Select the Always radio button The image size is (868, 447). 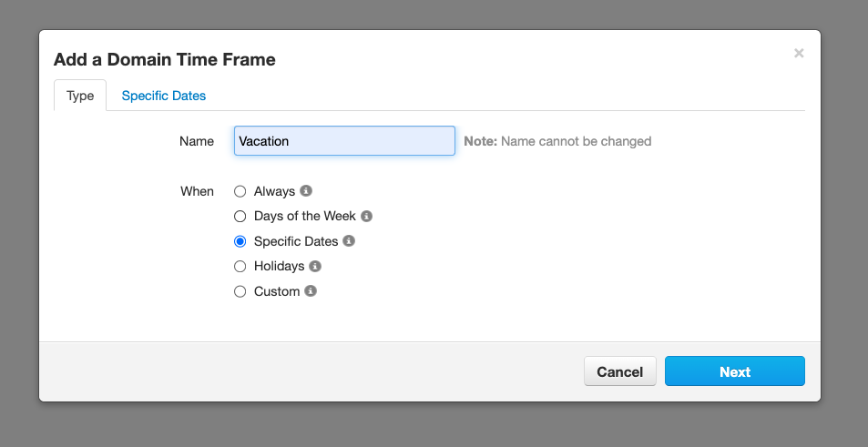pyautogui.click(x=240, y=191)
